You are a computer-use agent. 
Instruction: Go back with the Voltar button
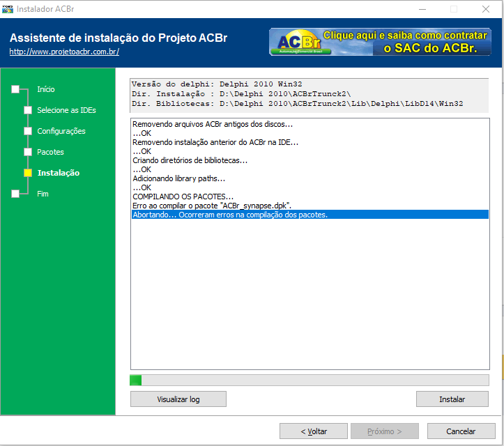[314, 431]
